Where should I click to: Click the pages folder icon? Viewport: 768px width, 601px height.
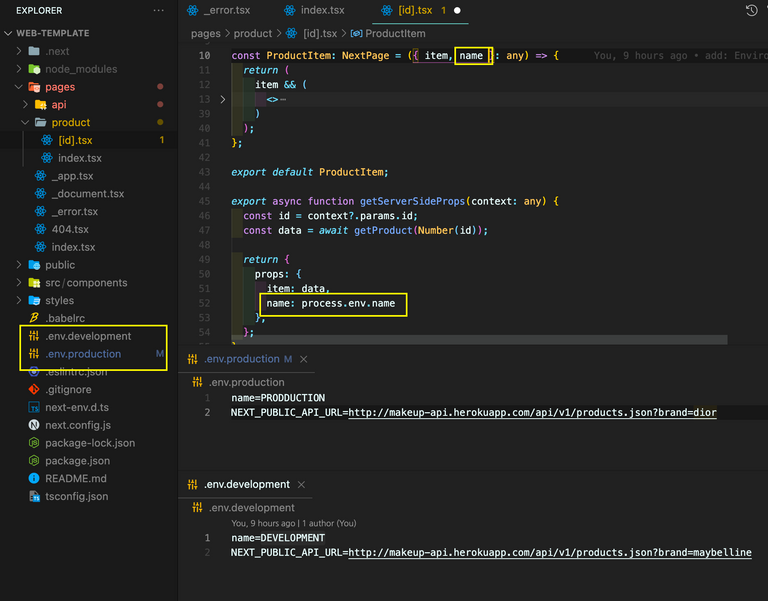point(34,87)
